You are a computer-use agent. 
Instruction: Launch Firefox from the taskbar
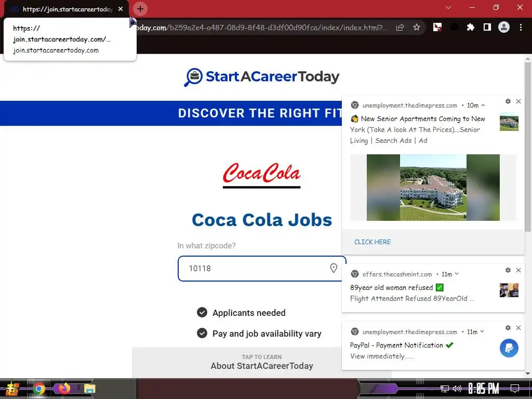(64, 389)
